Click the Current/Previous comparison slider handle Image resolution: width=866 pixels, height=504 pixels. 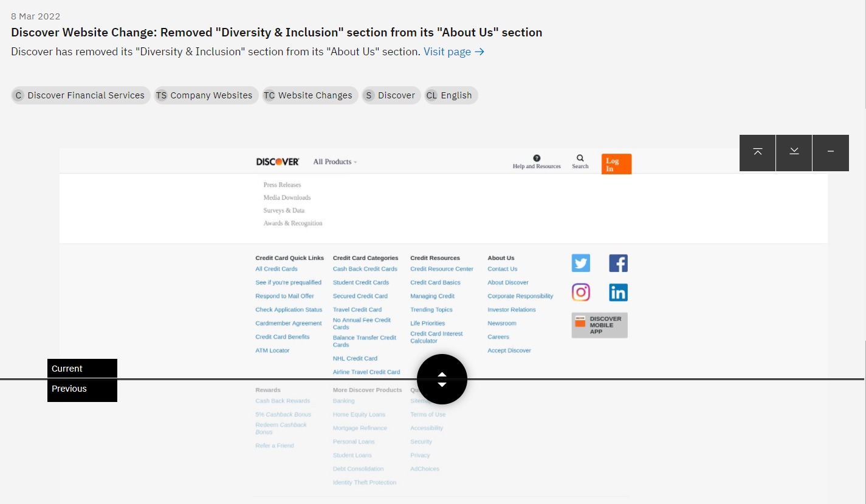tap(442, 380)
